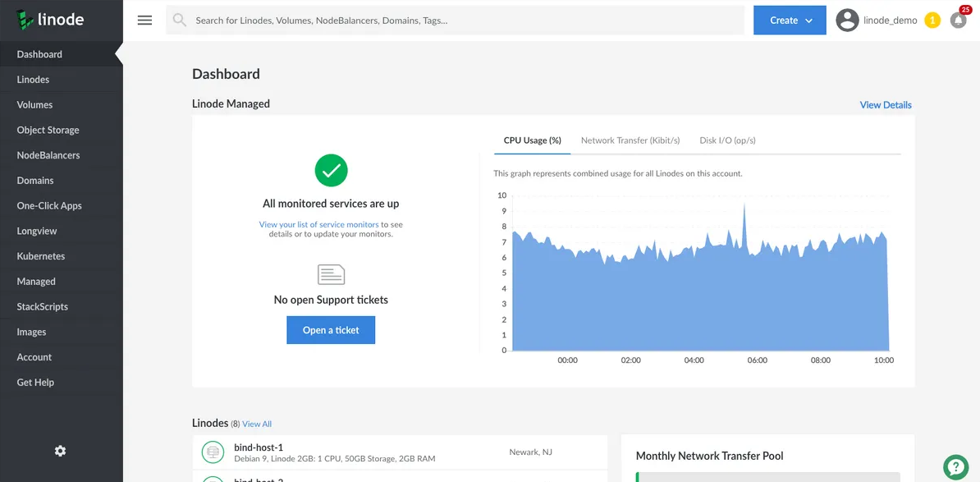Viewport: 980px width, 482px height.
Task: Click the All monitored services are up text
Action: [x=332, y=204]
